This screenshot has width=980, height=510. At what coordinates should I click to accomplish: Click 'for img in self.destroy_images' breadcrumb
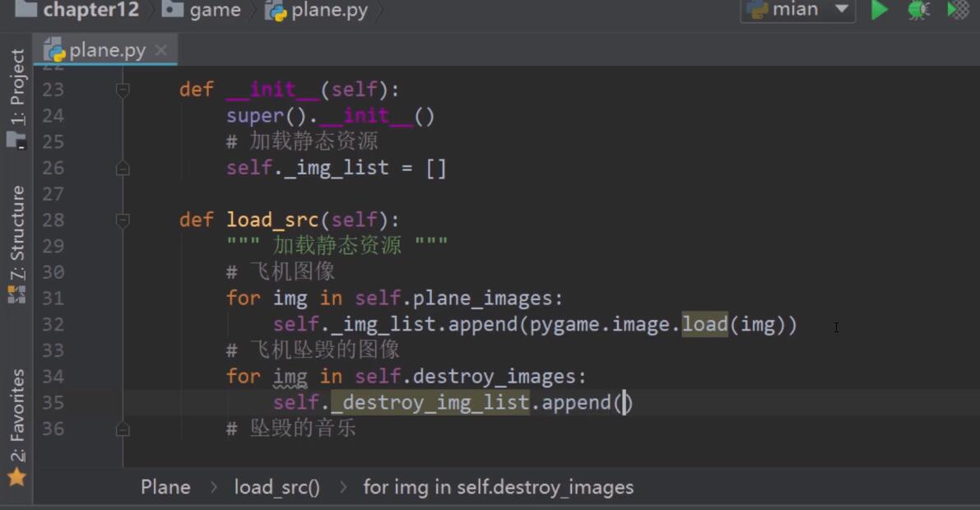coord(498,487)
